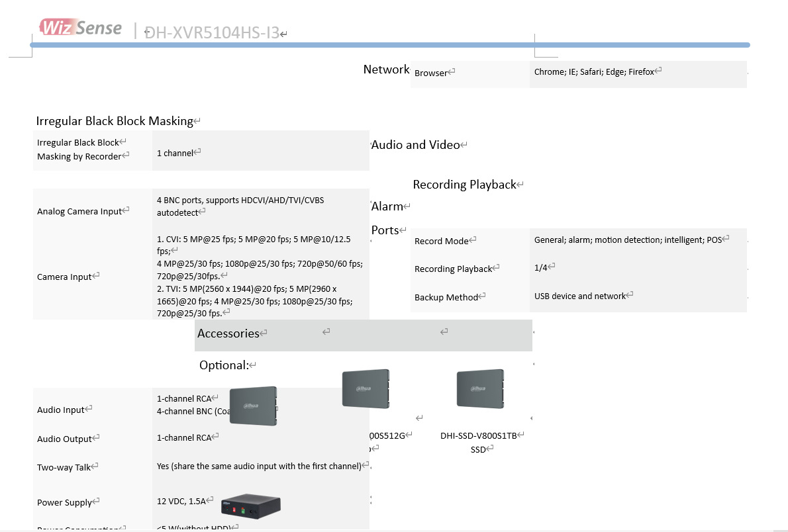
Task: Click the Power Supply row label
Action: click(64, 503)
